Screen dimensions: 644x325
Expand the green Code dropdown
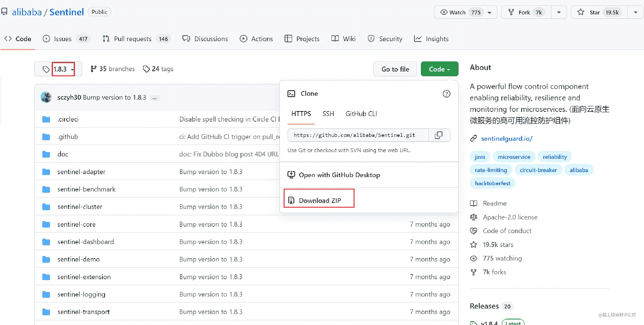(439, 69)
